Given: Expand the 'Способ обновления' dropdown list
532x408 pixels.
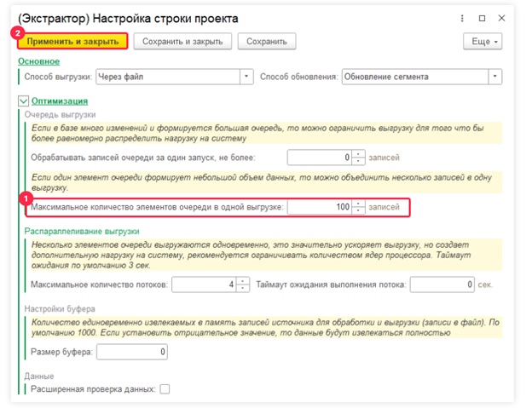Looking at the screenshot, I should click(495, 77).
